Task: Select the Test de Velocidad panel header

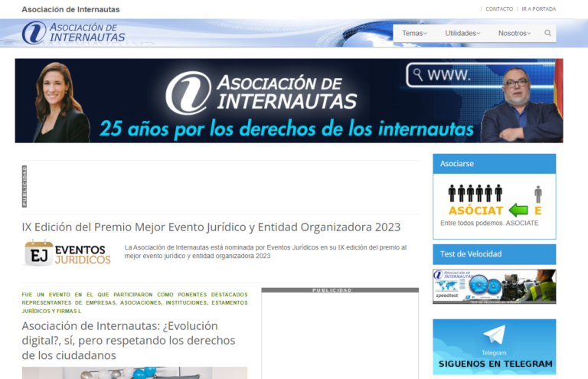Action: tap(494, 253)
